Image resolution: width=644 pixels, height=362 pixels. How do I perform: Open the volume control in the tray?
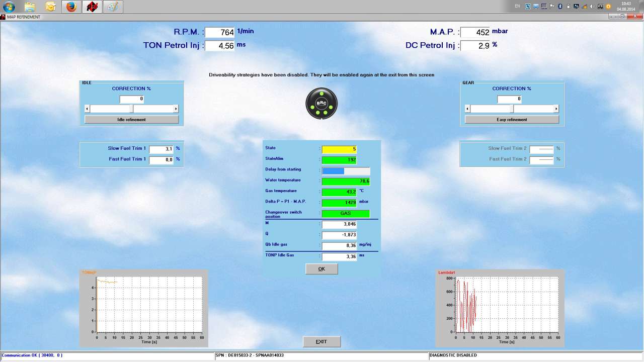[592, 7]
